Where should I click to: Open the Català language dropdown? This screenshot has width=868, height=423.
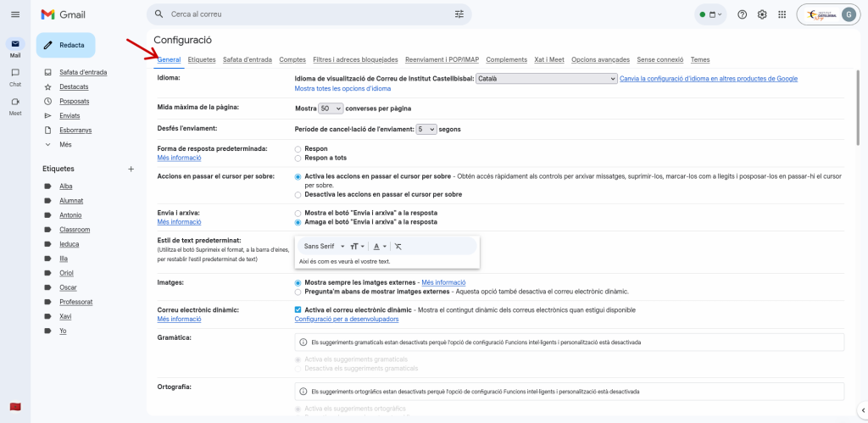546,79
